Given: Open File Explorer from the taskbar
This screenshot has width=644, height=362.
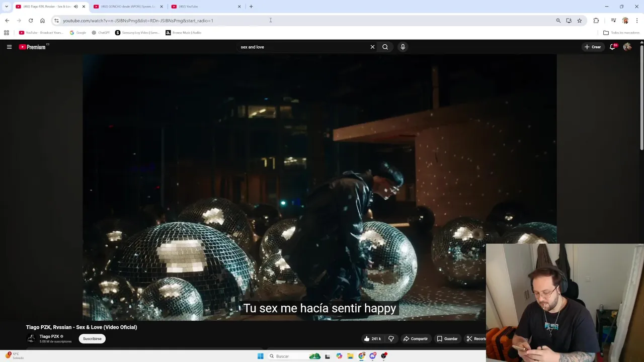Looking at the screenshot, I should 350,356.
